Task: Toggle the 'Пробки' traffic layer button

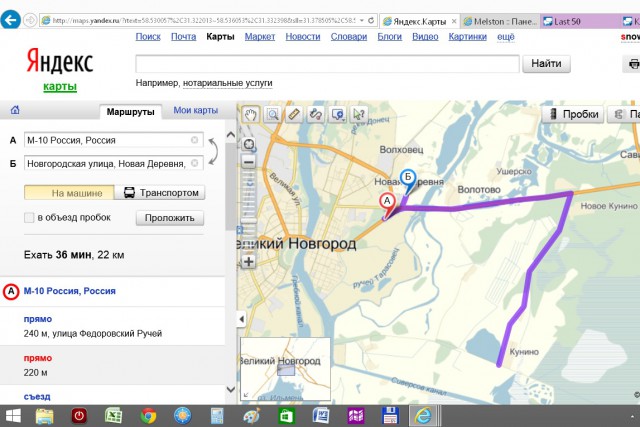Action: pyautogui.click(x=573, y=114)
